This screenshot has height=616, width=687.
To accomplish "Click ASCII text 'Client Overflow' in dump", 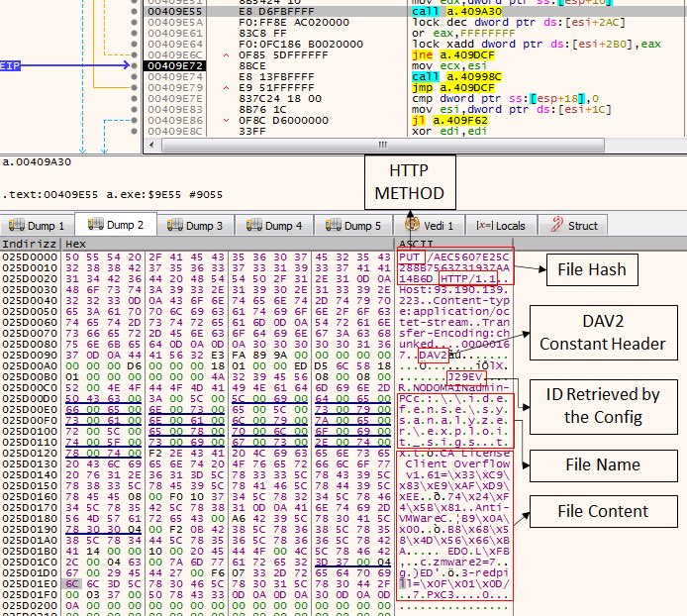I will pos(457,463).
